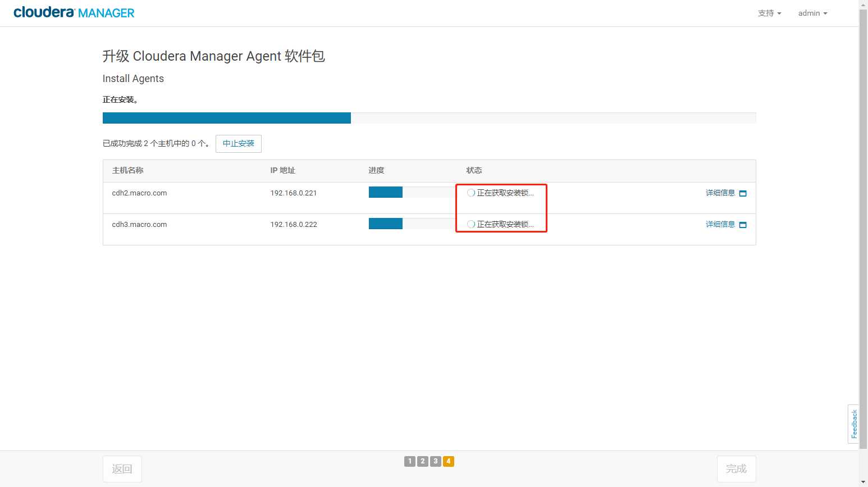
Task: Click IP address 192.168.0.222
Action: (294, 224)
